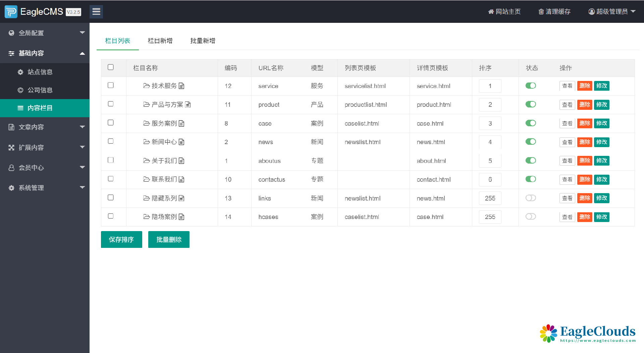Viewport: 644px width, 353px height.
Task: Click the document icon after 产品与方案
Action: (188, 104)
